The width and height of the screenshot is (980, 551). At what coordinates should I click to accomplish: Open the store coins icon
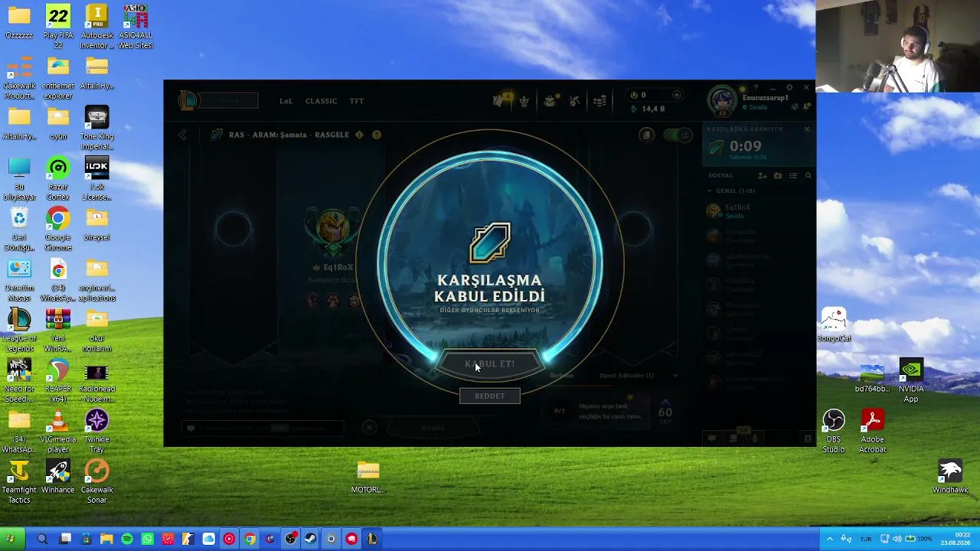pos(599,101)
